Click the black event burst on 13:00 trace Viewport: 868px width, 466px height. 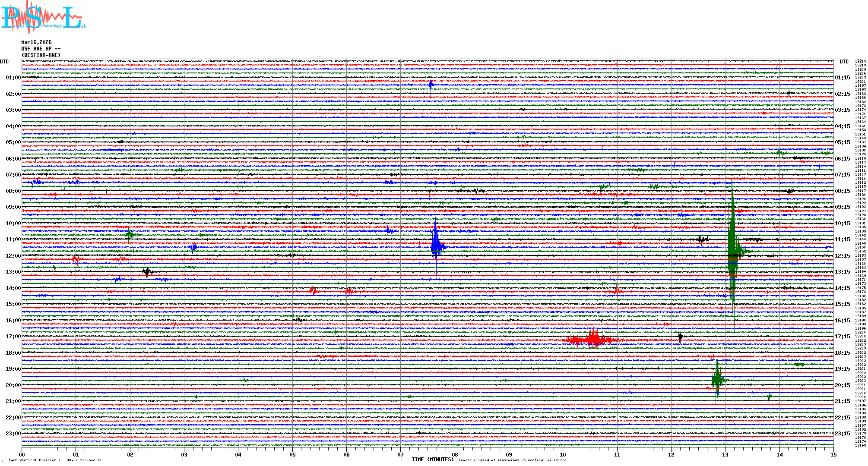[x=148, y=271]
